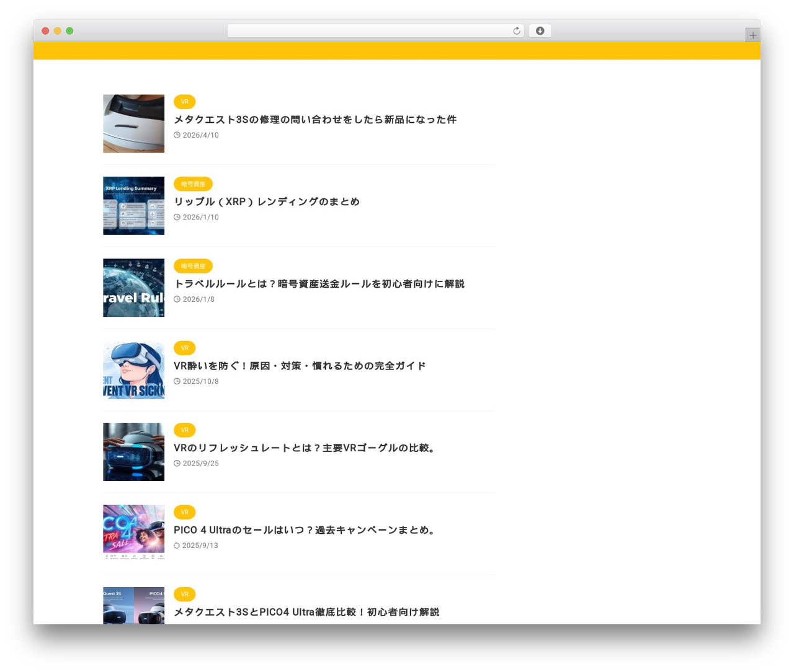Select the VR tag above the VR sickness post

(185, 348)
